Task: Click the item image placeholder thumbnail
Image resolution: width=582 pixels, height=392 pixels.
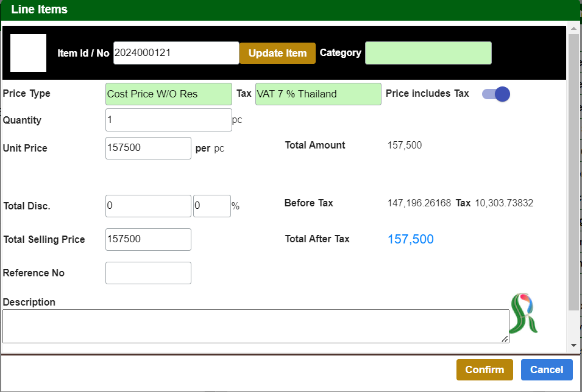Action: click(x=28, y=53)
